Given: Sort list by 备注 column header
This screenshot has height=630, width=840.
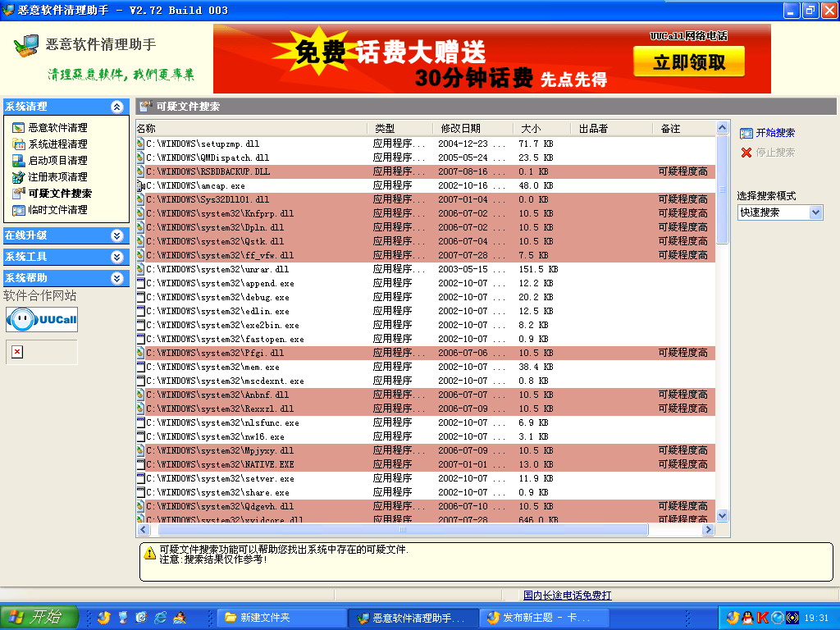Looking at the screenshot, I should [x=683, y=129].
